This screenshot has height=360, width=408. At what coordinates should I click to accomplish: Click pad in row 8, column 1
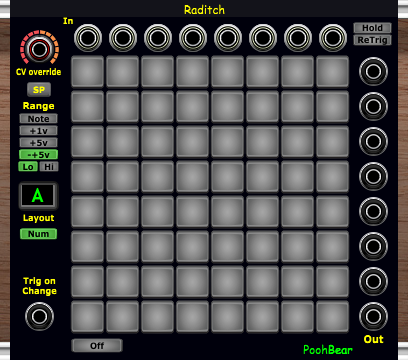point(87,316)
